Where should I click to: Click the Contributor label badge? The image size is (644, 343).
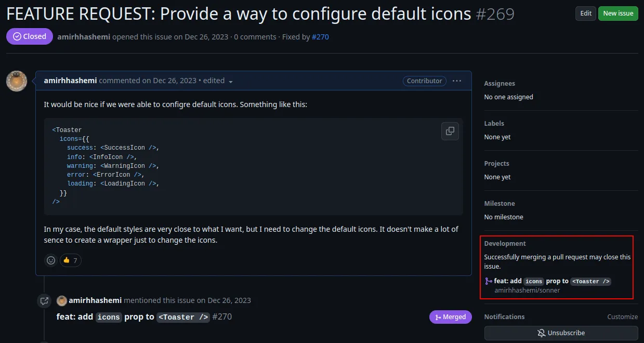pos(425,81)
